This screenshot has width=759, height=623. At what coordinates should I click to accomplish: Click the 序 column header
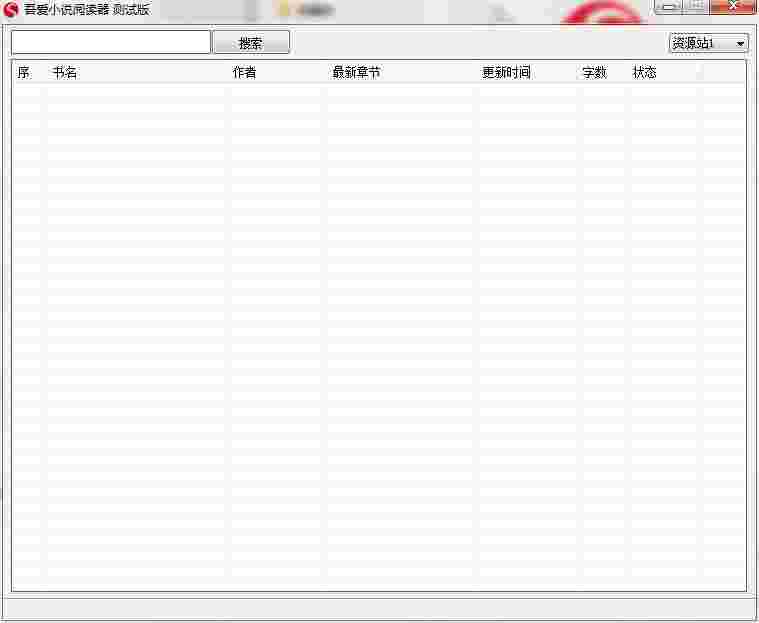point(30,73)
